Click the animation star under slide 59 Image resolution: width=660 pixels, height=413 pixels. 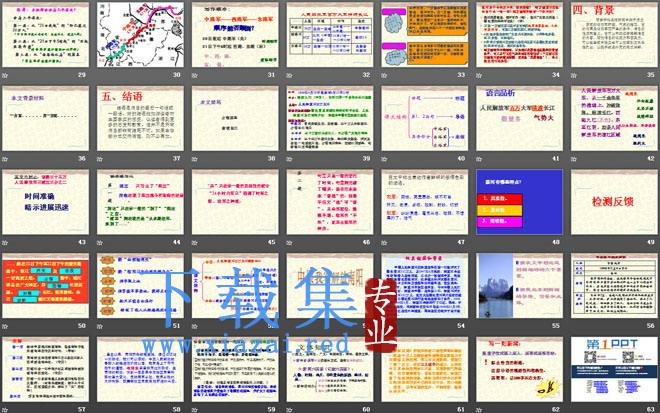194,410
